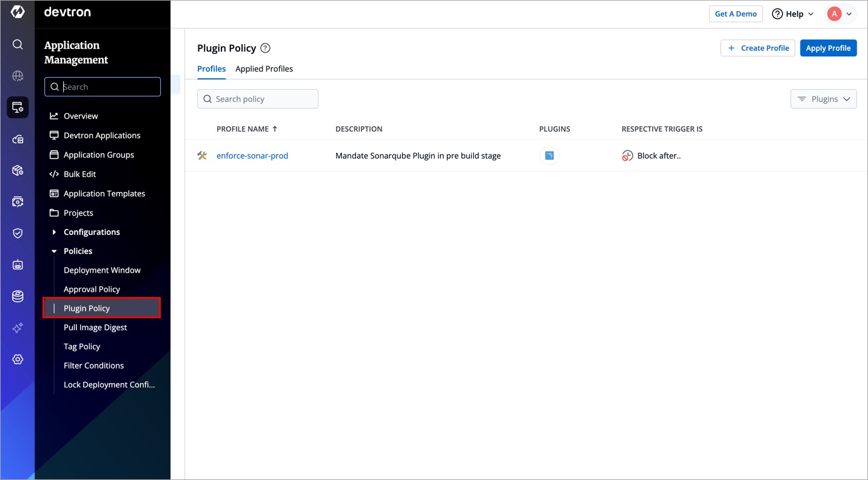Click the search icon in left rail

18,44
